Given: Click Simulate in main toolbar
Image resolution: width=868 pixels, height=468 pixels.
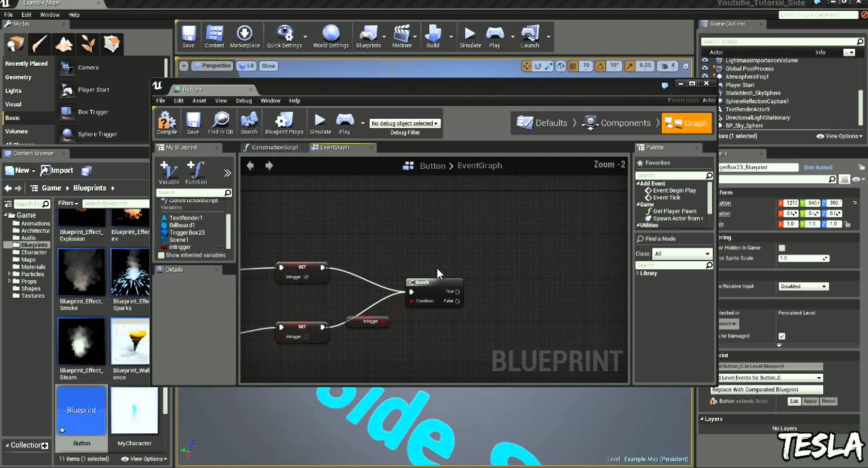Looking at the screenshot, I should [x=470, y=37].
